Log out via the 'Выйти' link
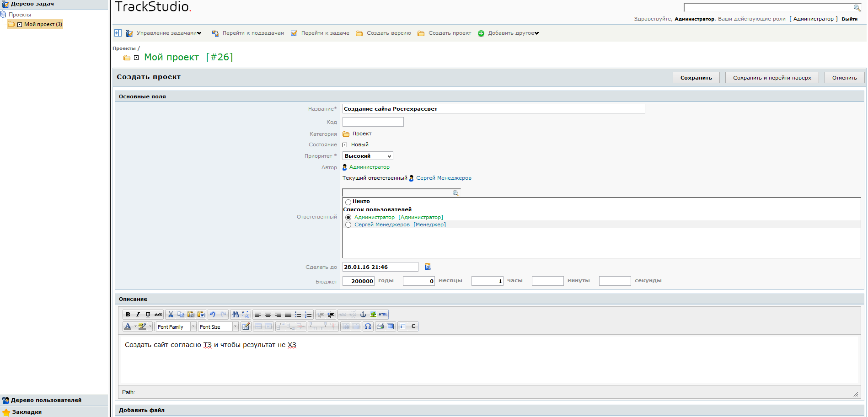The width and height of the screenshot is (868, 417). coord(849,19)
